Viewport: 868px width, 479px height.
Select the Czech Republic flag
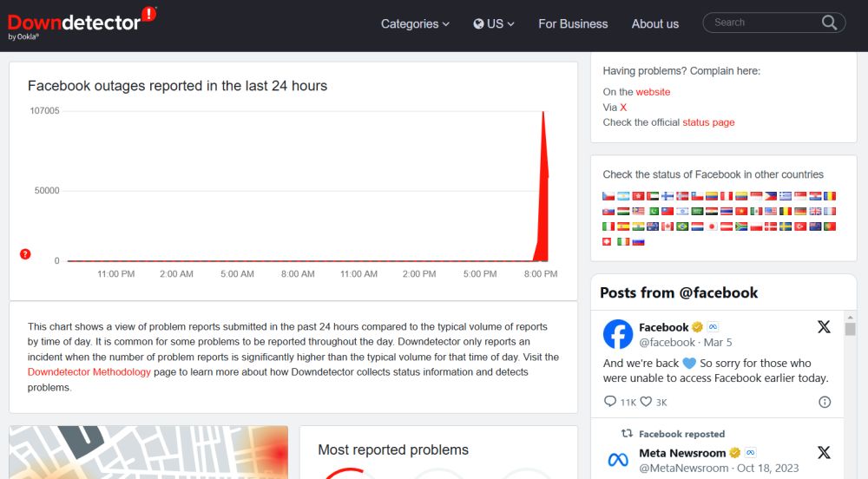click(x=608, y=196)
